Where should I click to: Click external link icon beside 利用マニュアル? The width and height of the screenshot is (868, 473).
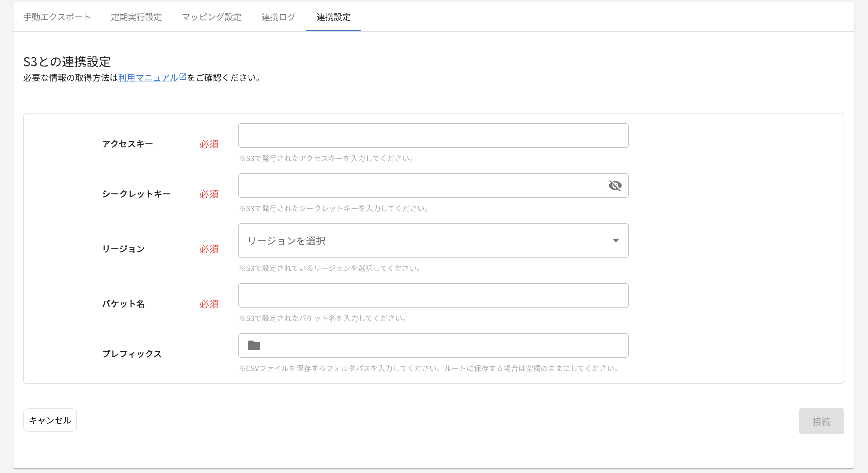[x=183, y=77]
